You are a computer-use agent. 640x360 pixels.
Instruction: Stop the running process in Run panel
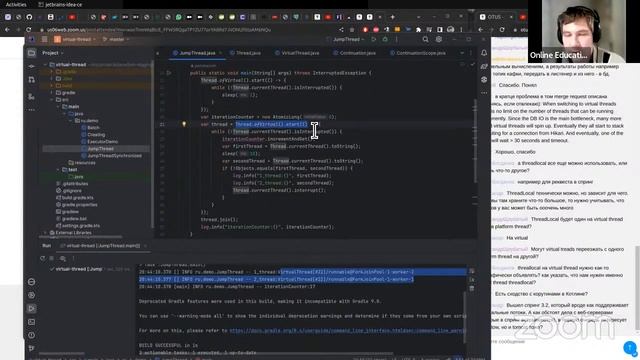point(51,258)
